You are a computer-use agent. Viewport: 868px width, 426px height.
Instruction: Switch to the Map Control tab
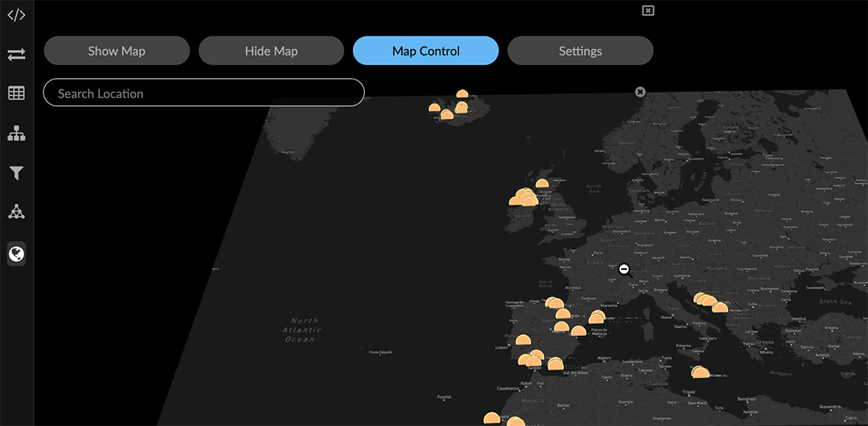click(426, 51)
